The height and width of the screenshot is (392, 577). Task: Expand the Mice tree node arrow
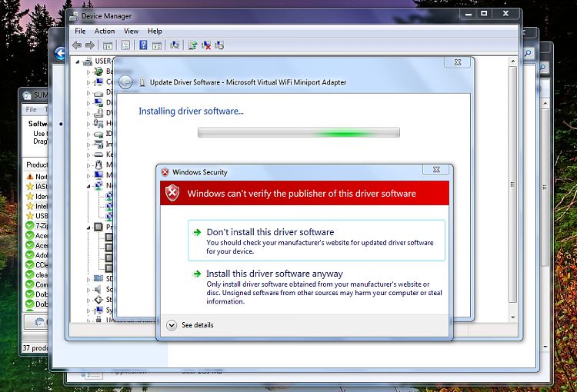coord(88,165)
